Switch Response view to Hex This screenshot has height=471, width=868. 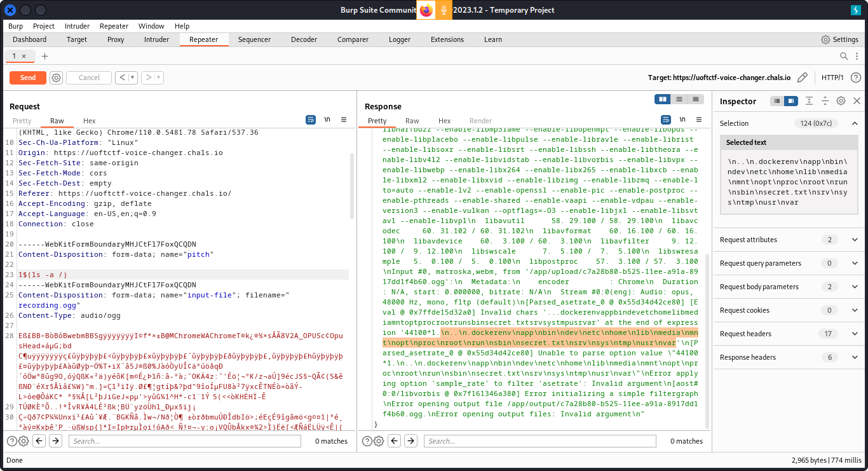coord(444,121)
